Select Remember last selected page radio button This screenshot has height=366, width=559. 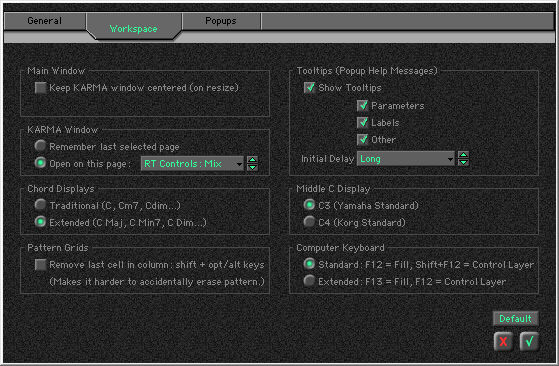click(40, 146)
